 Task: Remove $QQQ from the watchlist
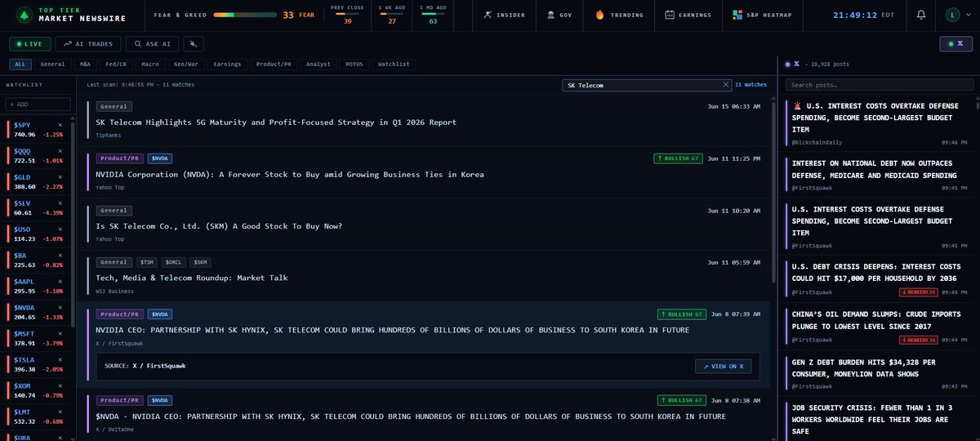click(x=60, y=150)
